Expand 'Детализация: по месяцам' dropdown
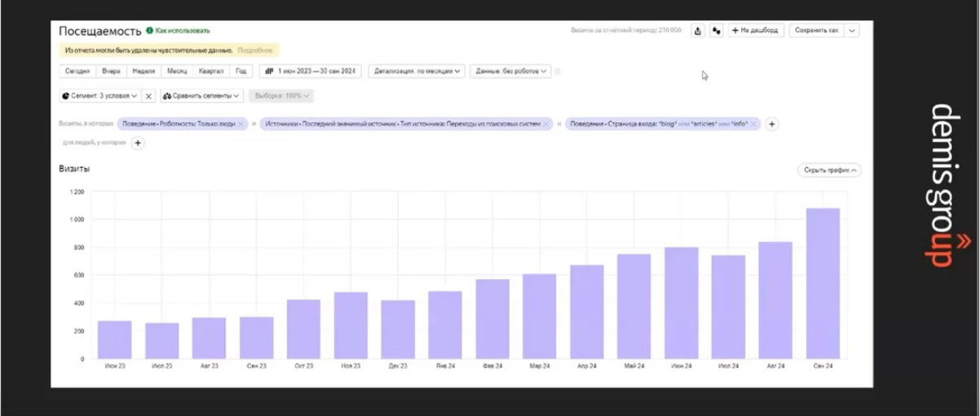The width and height of the screenshot is (980, 416). [417, 72]
